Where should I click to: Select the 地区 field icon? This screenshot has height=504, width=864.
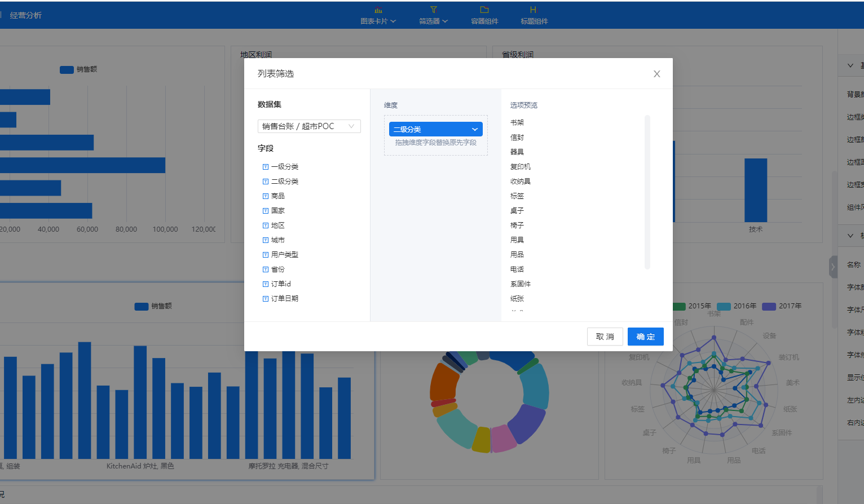(x=266, y=226)
